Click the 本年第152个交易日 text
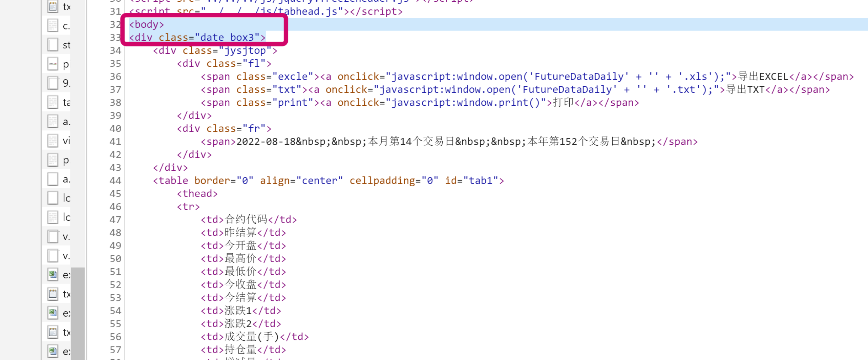Screen dimensions: 868x360 click(574, 142)
